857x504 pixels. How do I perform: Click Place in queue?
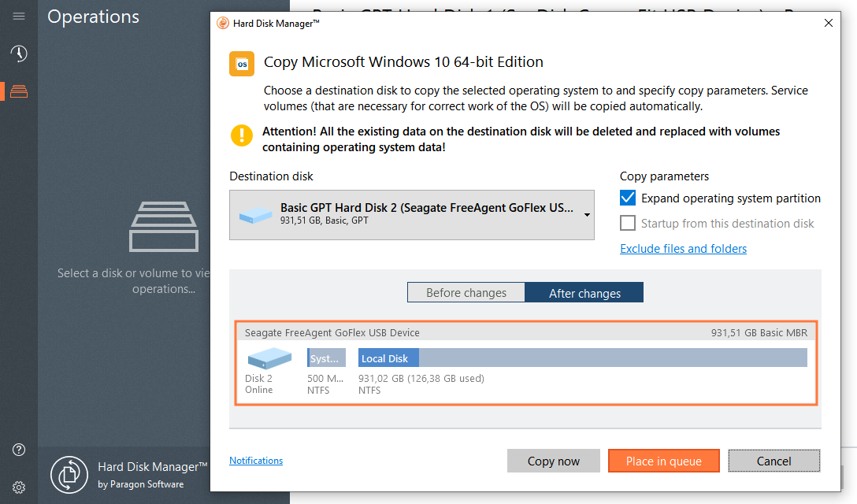[663, 461]
